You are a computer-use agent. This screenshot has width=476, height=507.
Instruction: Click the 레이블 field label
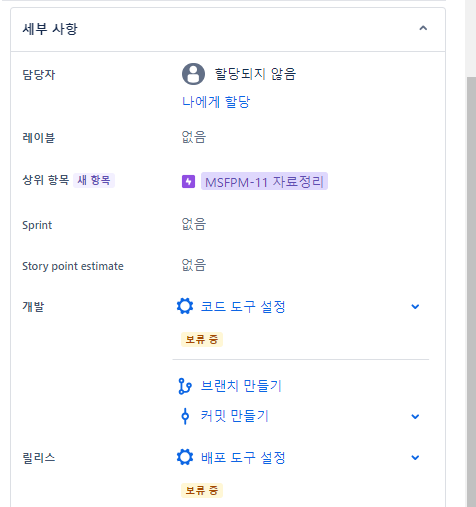click(x=39, y=138)
